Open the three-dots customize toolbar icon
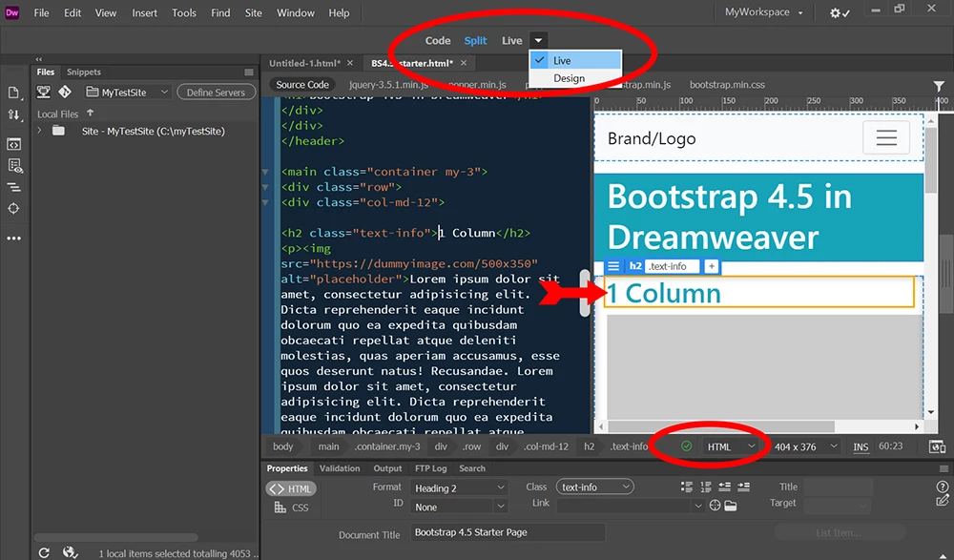 tap(13, 239)
